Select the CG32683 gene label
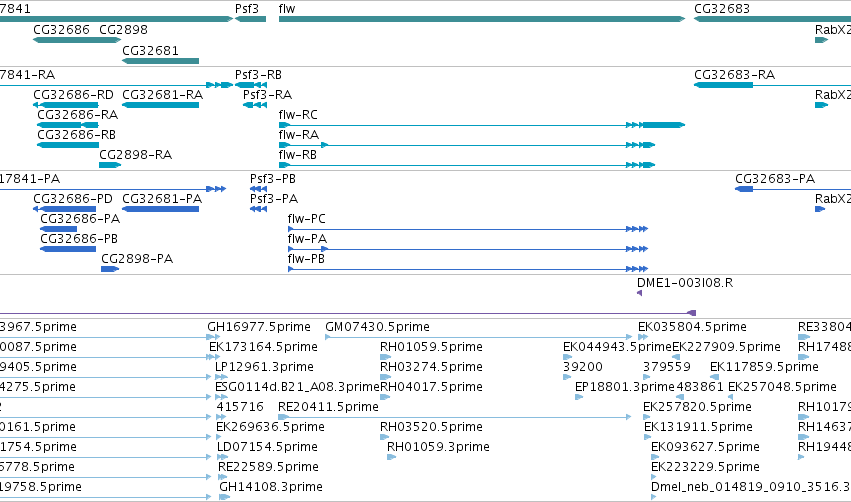851x502 pixels. [722, 9]
